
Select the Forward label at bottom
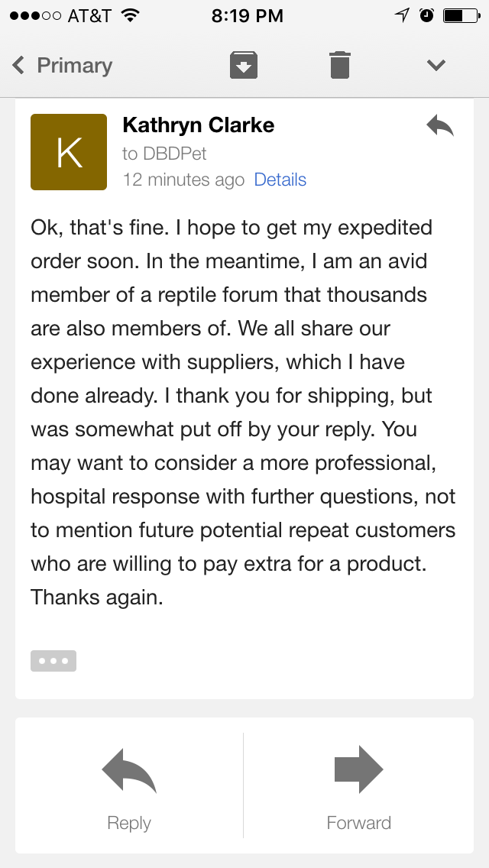coord(359,823)
